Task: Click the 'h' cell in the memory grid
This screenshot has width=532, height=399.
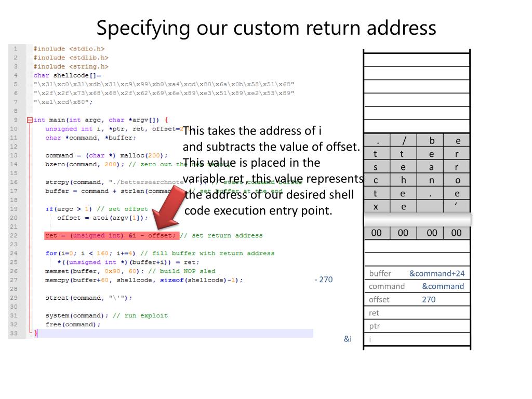Action: [403, 180]
